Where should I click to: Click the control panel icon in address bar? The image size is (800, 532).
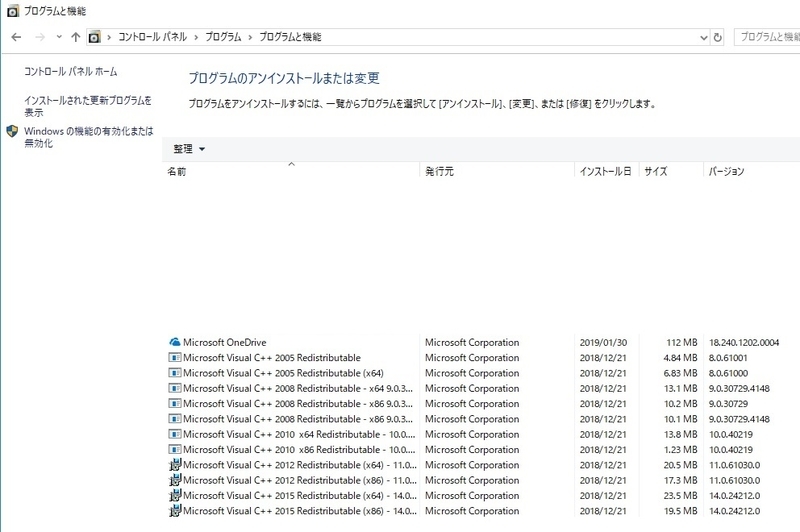pyautogui.click(x=94, y=37)
